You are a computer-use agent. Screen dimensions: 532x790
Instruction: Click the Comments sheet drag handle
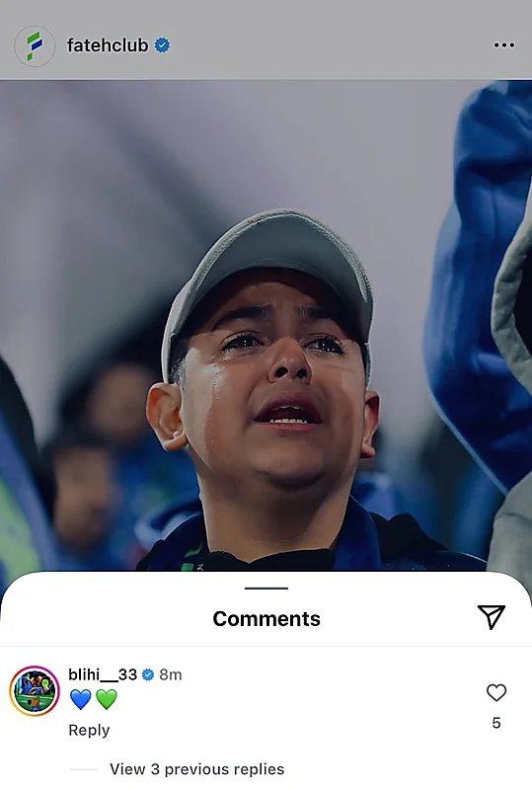pyautogui.click(x=266, y=588)
